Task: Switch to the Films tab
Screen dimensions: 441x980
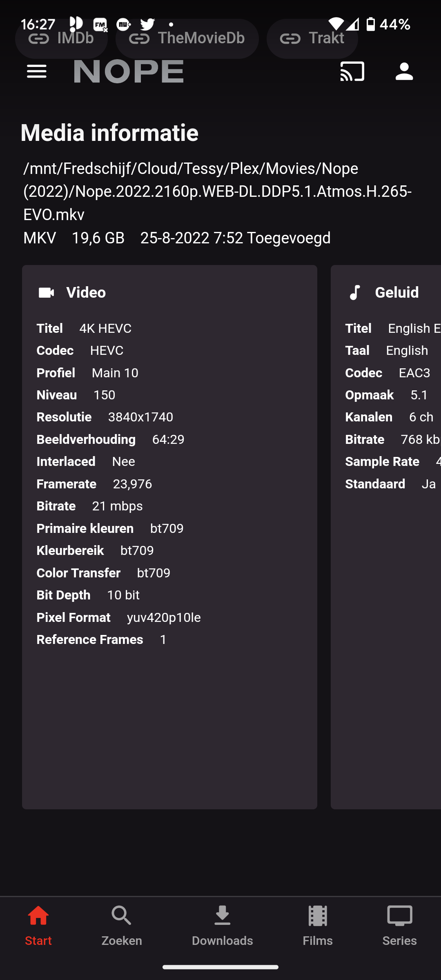Action: 317,927
